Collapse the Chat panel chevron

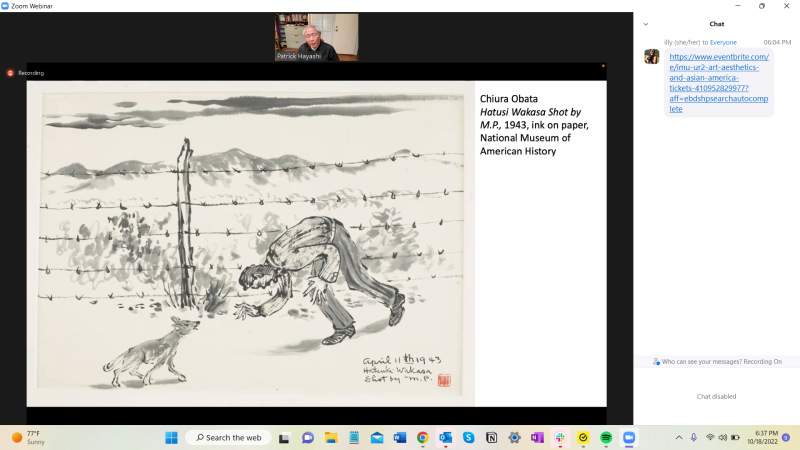[x=646, y=23]
